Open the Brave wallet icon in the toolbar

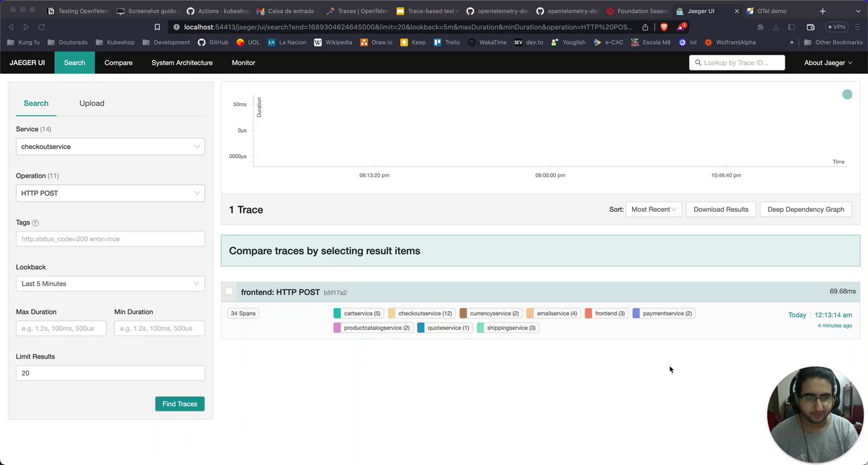[x=810, y=27]
